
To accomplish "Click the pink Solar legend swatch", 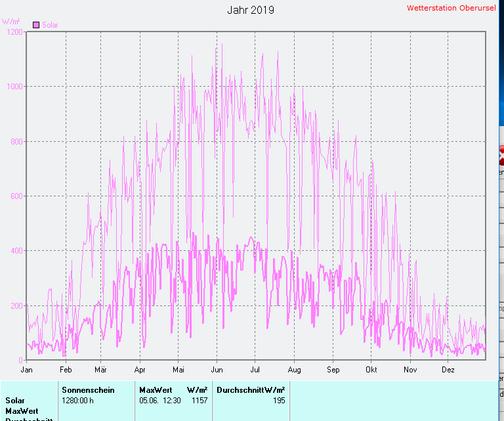I will coord(36,25).
